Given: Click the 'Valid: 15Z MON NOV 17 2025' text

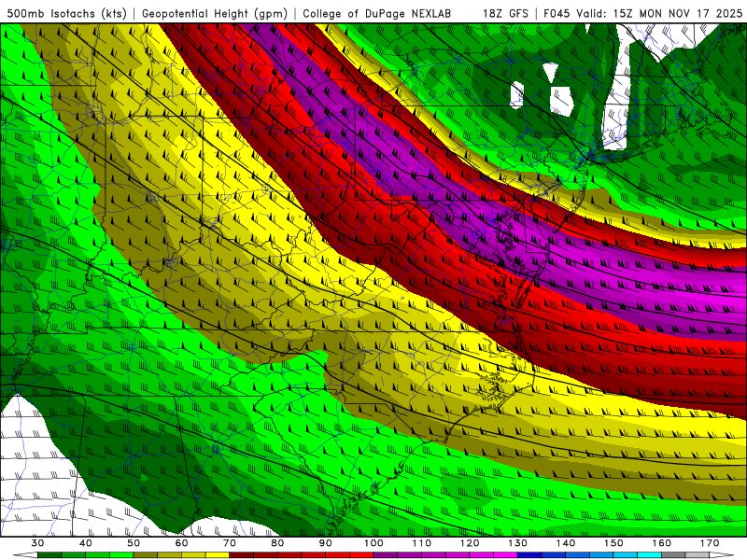Looking at the screenshot, I should pyautogui.click(x=659, y=13).
